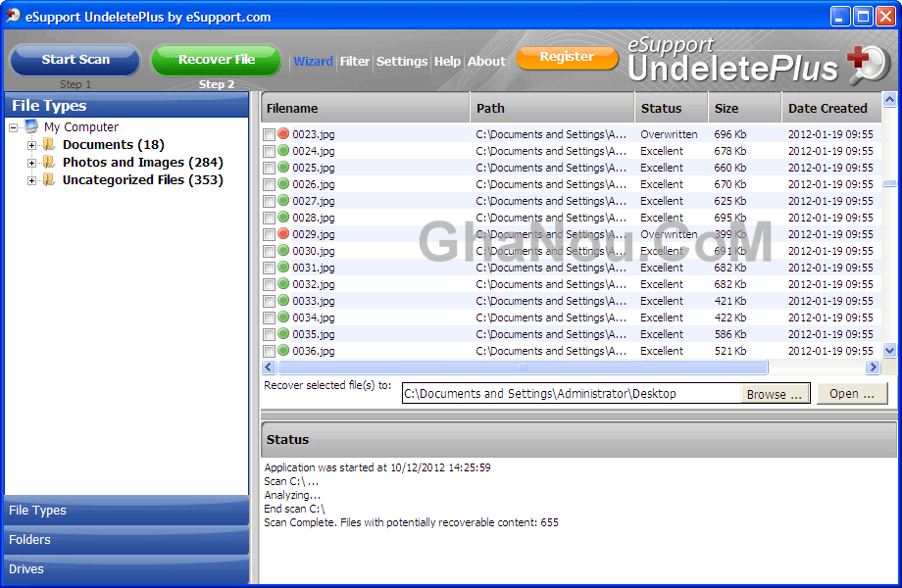Click the Documents folder icon
The image size is (902, 588).
point(49,144)
